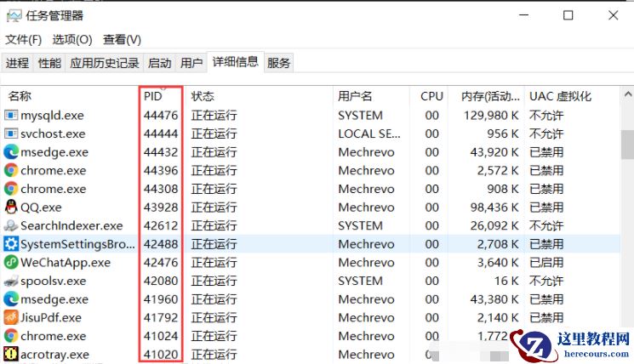Click the JisuPdf.exe orange icon

click(x=11, y=317)
